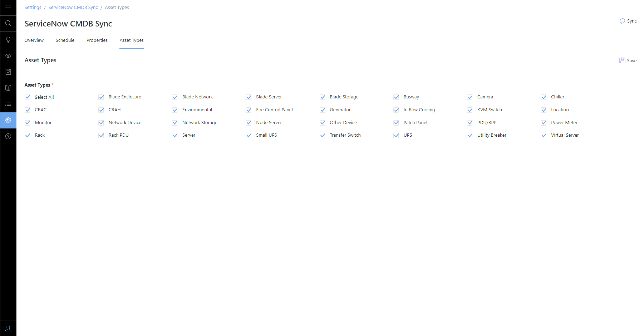644x336 pixels.
Task: Open the eye monitoring sidebar icon
Action: [x=8, y=56]
